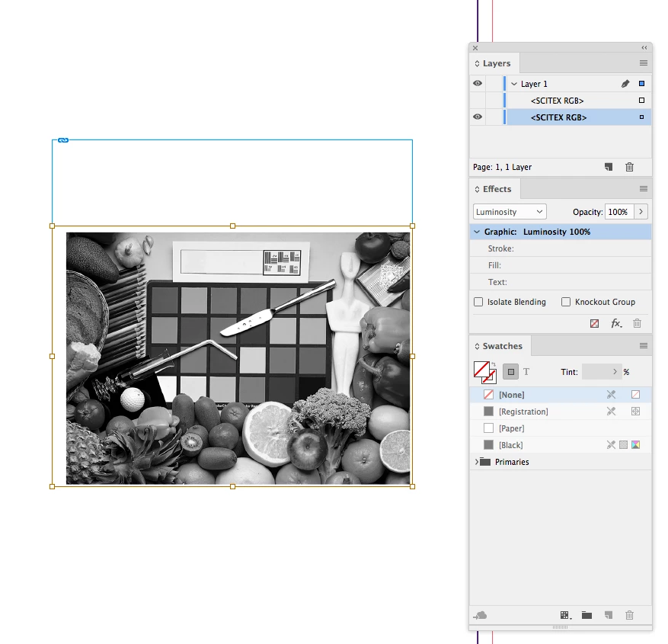Click Effects panel trash icon
Viewport: 668px width, 644px height.
(637, 323)
